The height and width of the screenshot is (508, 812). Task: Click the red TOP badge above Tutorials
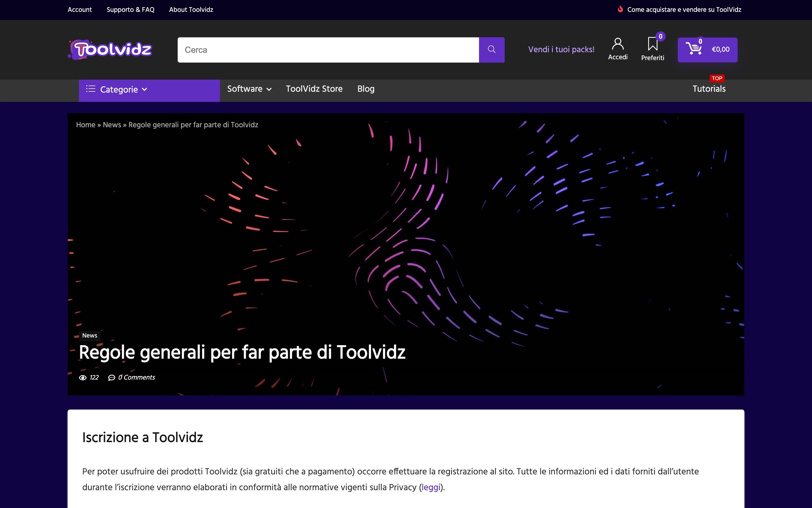coord(717,78)
